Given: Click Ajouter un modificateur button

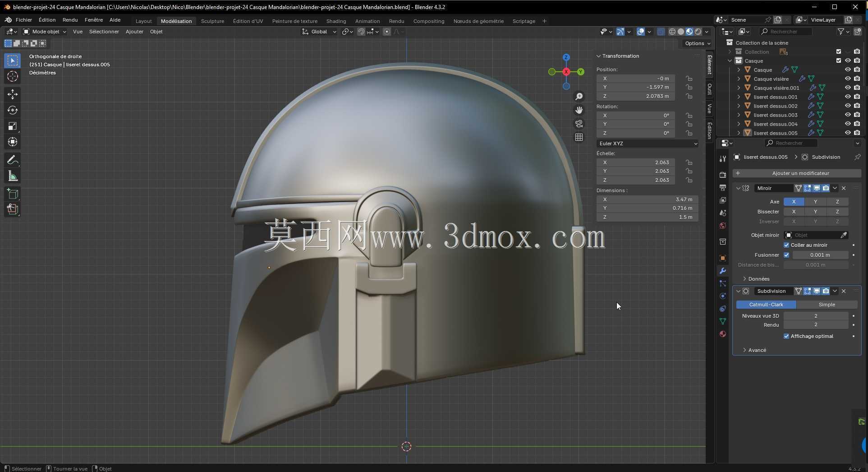Looking at the screenshot, I should tap(797, 173).
